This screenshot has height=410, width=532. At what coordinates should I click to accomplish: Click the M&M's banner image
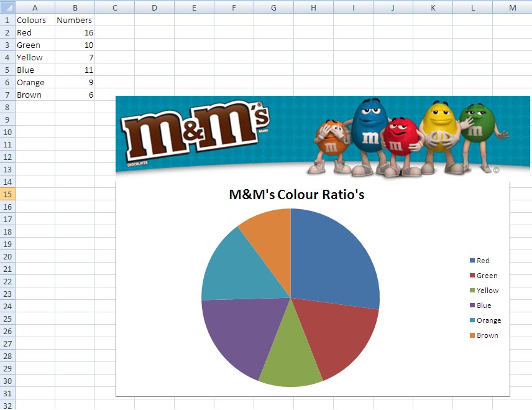(311, 136)
